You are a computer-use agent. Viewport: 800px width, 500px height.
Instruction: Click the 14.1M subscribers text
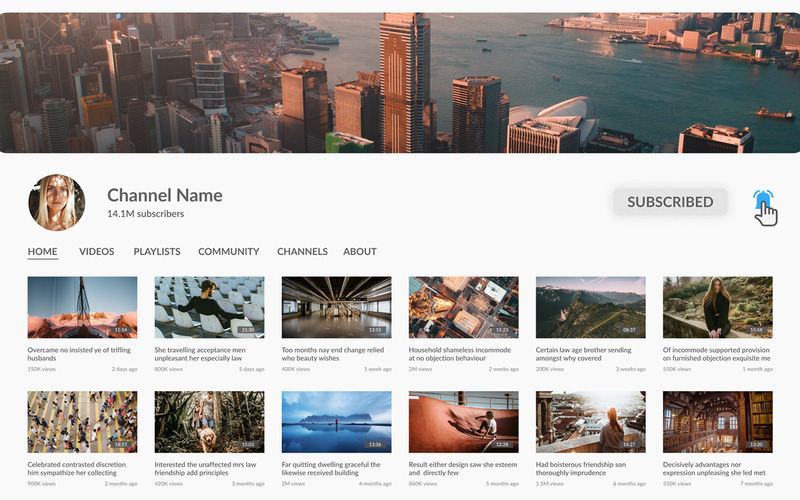click(x=145, y=214)
